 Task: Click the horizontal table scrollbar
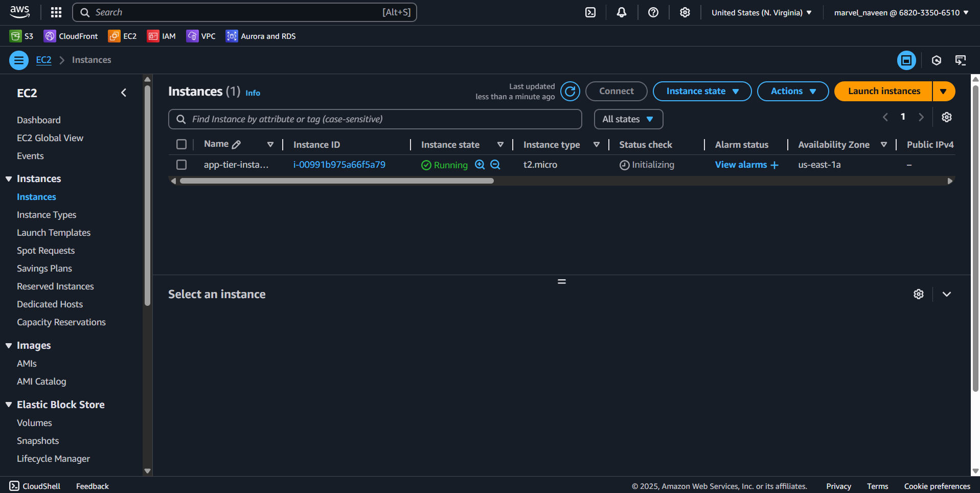337,181
